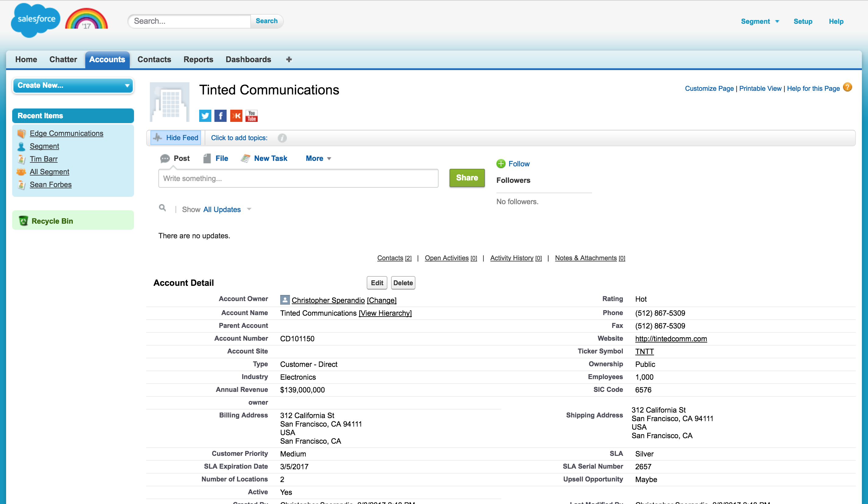Click the View Hierarchy link for account name
868x504 pixels.
[384, 313]
